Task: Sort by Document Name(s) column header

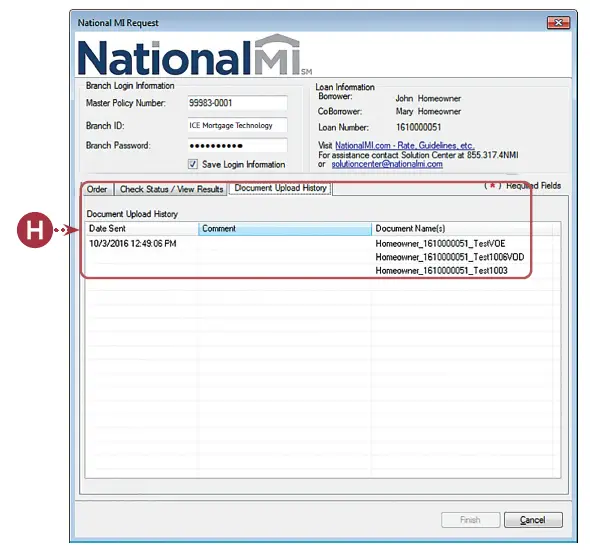Action: (x=462, y=228)
